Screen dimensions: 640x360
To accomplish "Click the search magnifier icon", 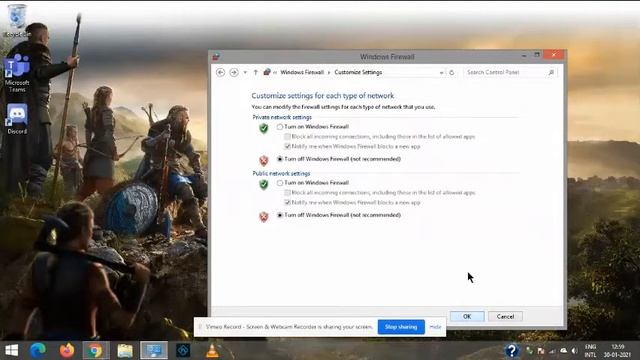I will coord(551,72).
